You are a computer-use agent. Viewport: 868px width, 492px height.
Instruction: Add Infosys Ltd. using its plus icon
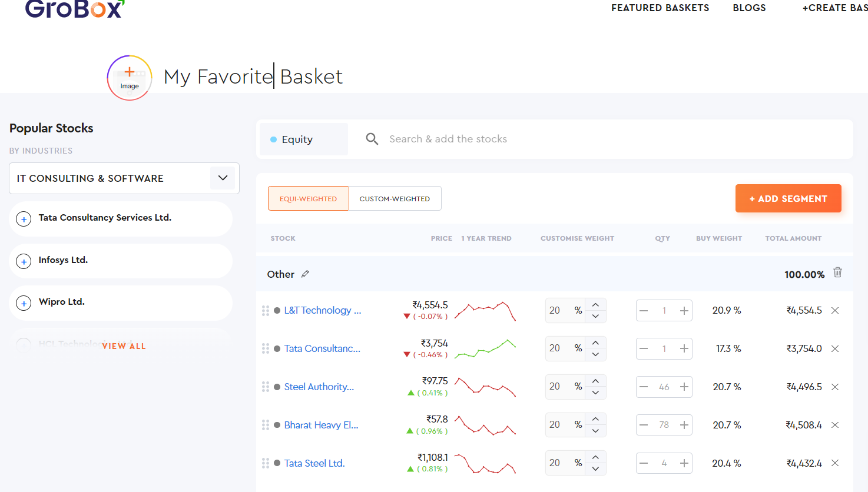pos(24,261)
